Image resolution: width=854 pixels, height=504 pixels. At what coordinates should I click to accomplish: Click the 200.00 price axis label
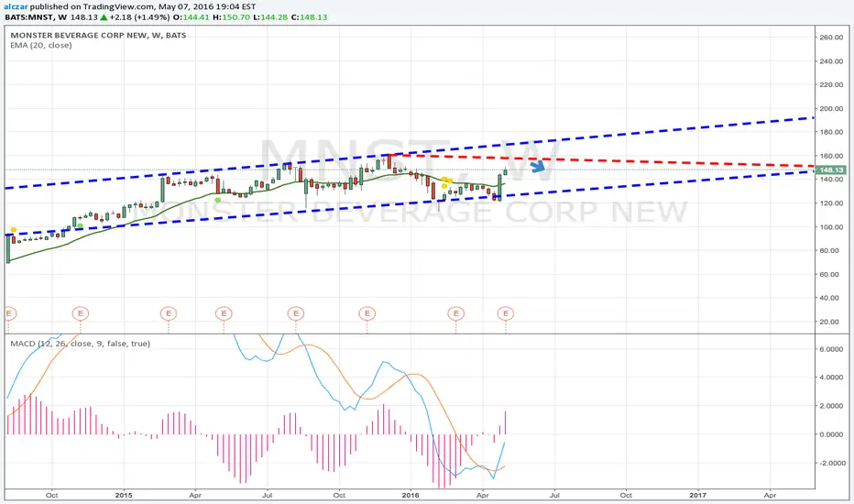(832, 108)
